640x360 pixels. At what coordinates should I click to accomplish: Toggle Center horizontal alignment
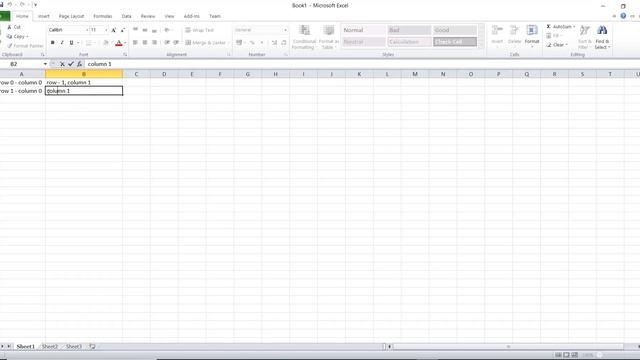(144, 42)
